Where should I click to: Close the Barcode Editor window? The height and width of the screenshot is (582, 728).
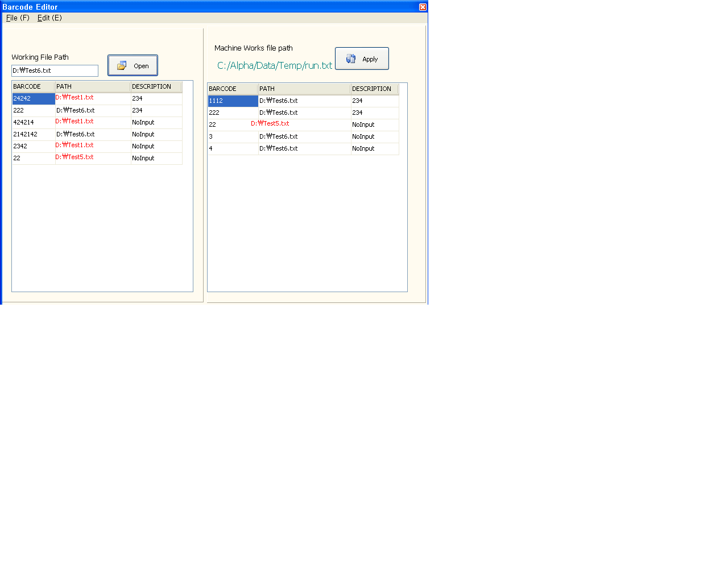click(423, 7)
